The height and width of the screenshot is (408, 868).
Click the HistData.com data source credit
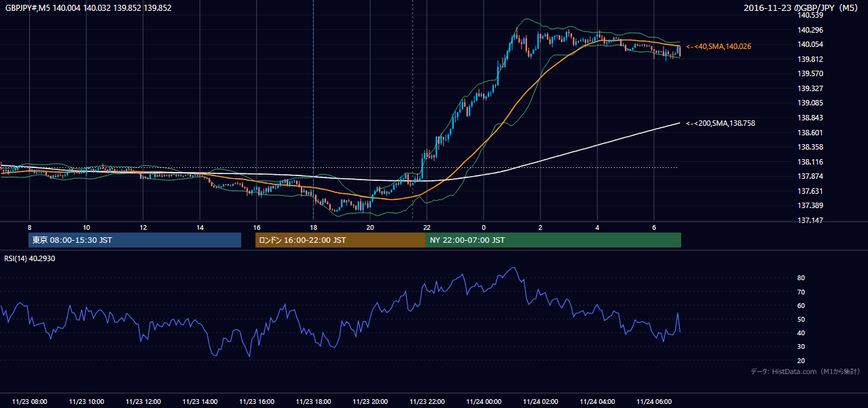[805, 371]
